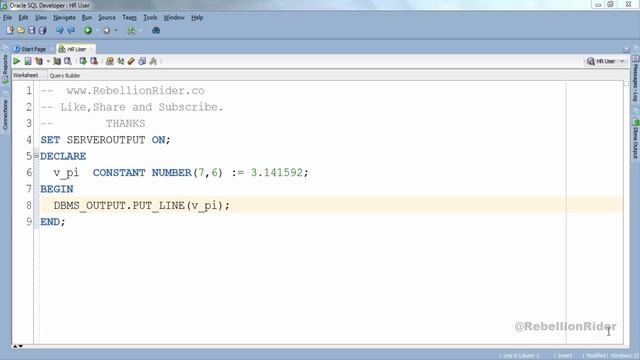Run statement with green play icon
This screenshot has height=360, width=640.
[17, 61]
